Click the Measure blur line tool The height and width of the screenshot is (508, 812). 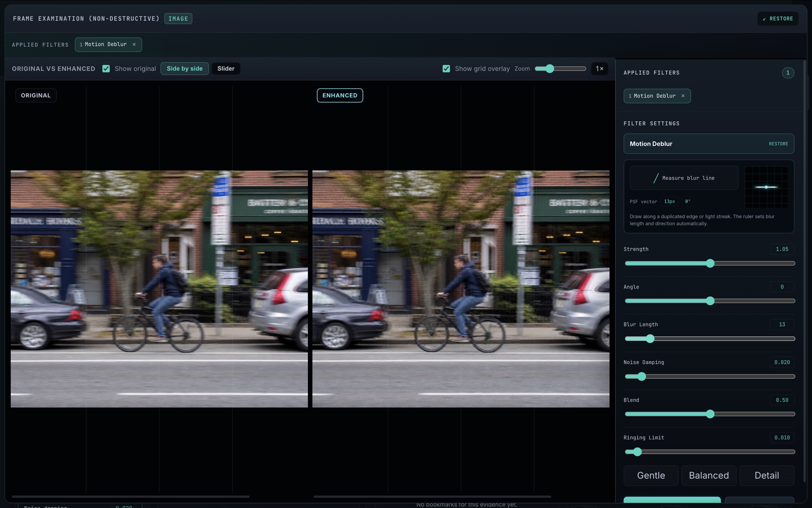tap(684, 178)
